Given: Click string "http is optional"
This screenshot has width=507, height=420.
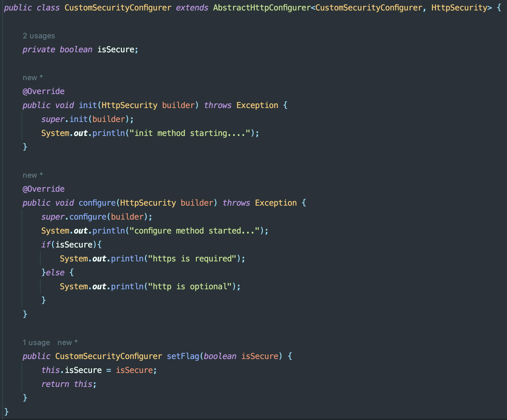Looking at the screenshot, I should pyautogui.click(x=190, y=286).
